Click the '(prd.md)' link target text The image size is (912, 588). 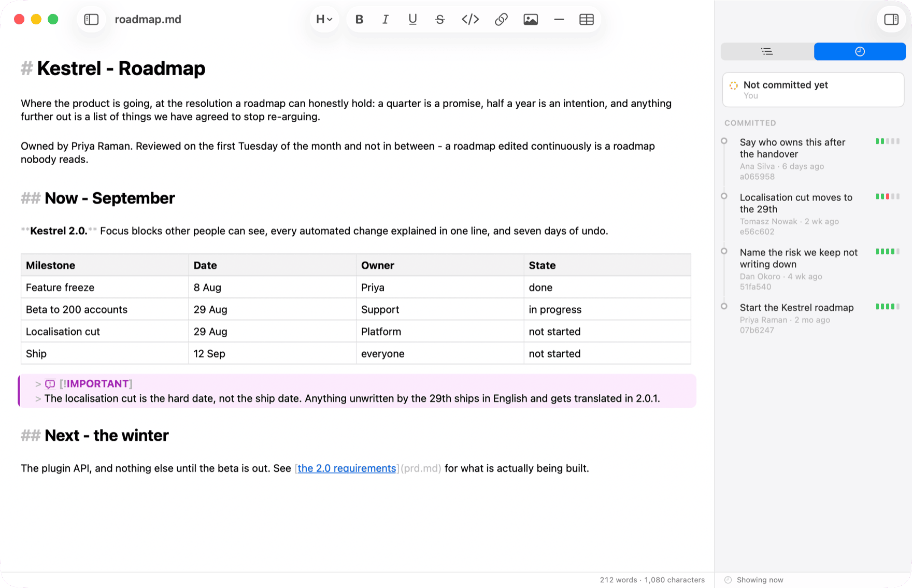(421, 468)
